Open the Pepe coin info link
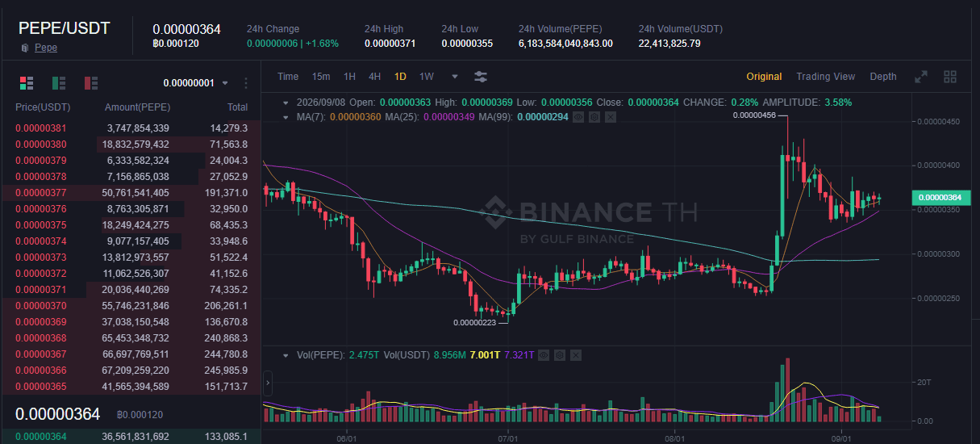The width and height of the screenshot is (980, 444). (x=46, y=48)
